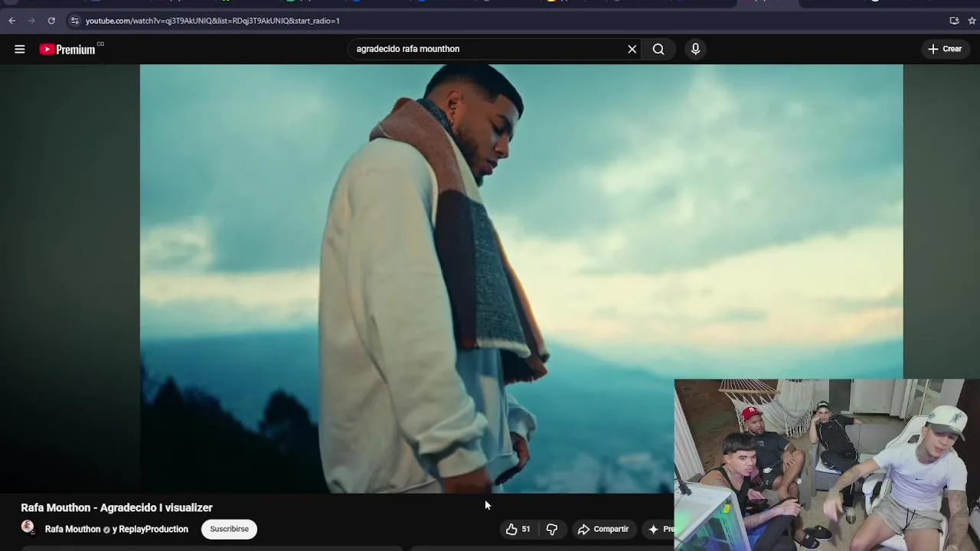
Task: Share the video via Compartir
Action: pos(603,529)
